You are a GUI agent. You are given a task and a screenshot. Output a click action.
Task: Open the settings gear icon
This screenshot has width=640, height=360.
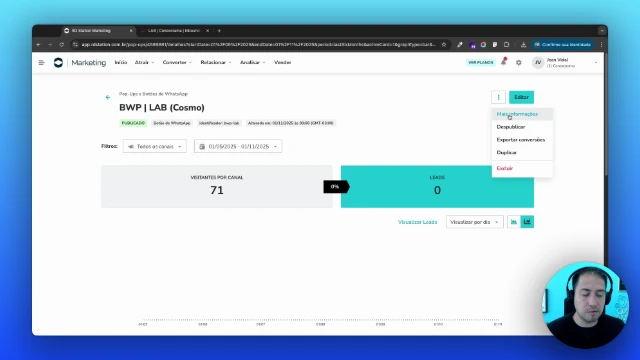tap(518, 62)
